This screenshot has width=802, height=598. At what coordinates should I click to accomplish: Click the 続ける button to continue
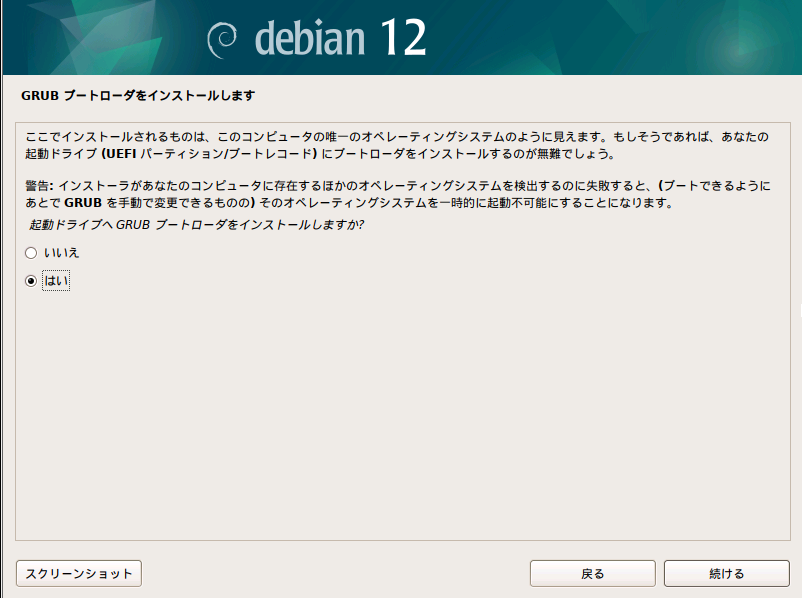click(x=726, y=573)
